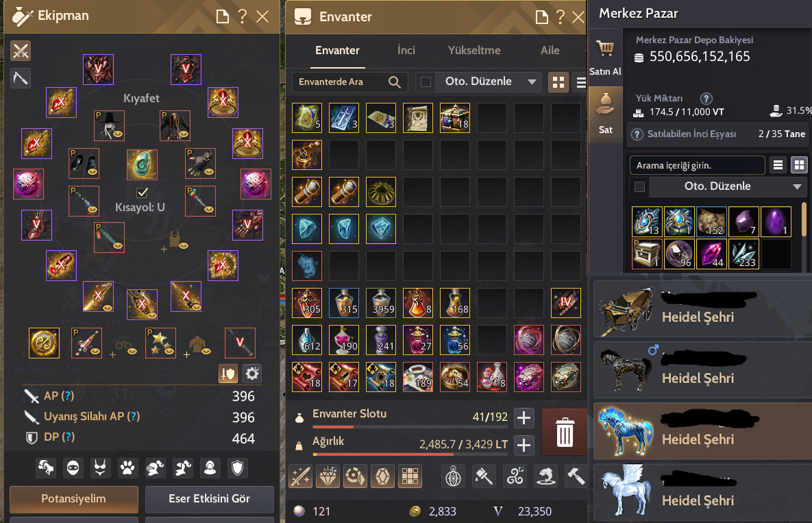Click the Envanter help question mark
The width and height of the screenshot is (812, 523).
(x=560, y=17)
